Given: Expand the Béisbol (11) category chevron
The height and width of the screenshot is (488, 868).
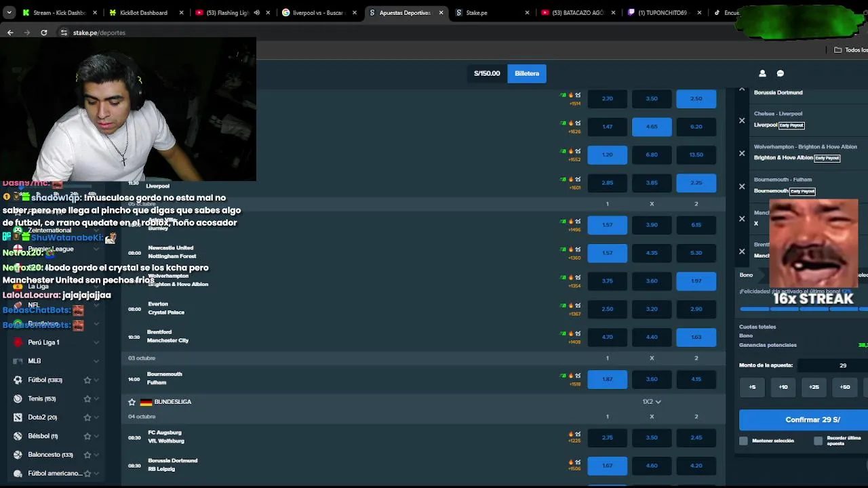Looking at the screenshot, I should (96, 436).
